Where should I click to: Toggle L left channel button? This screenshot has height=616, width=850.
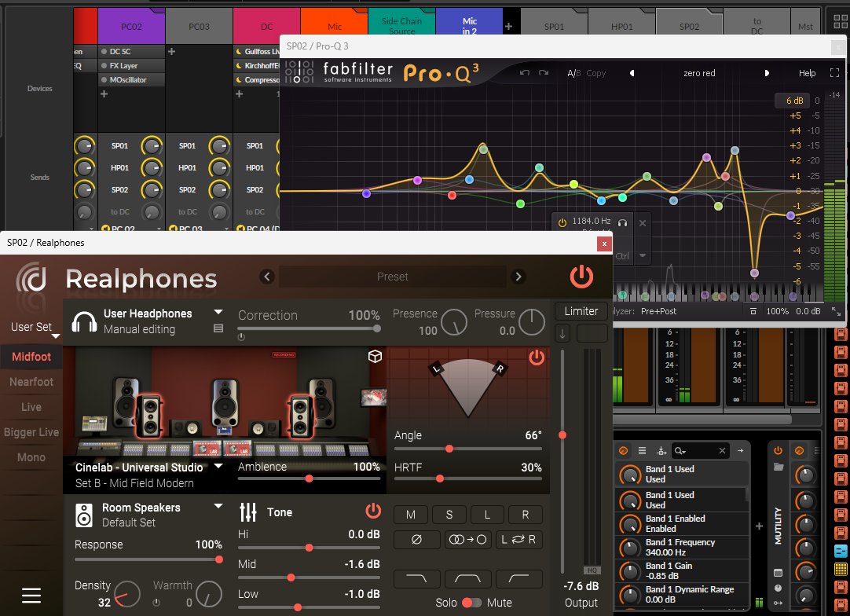487,515
